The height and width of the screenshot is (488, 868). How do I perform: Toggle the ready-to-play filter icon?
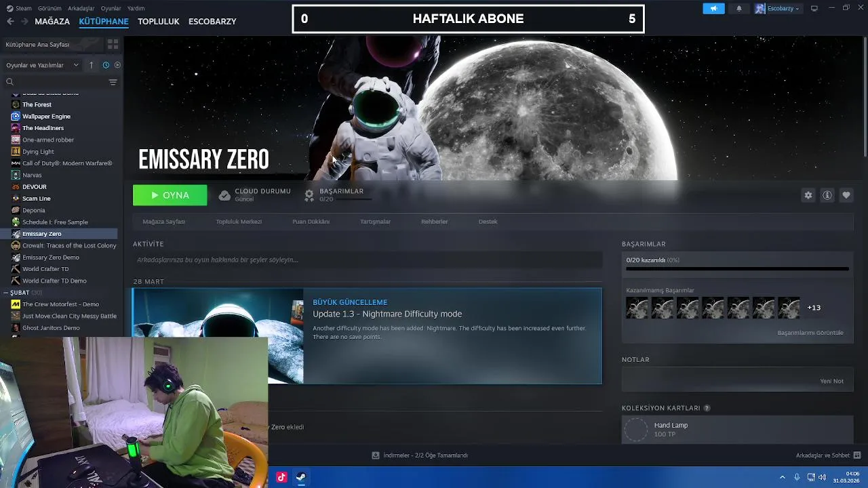(x=117, y=65)
